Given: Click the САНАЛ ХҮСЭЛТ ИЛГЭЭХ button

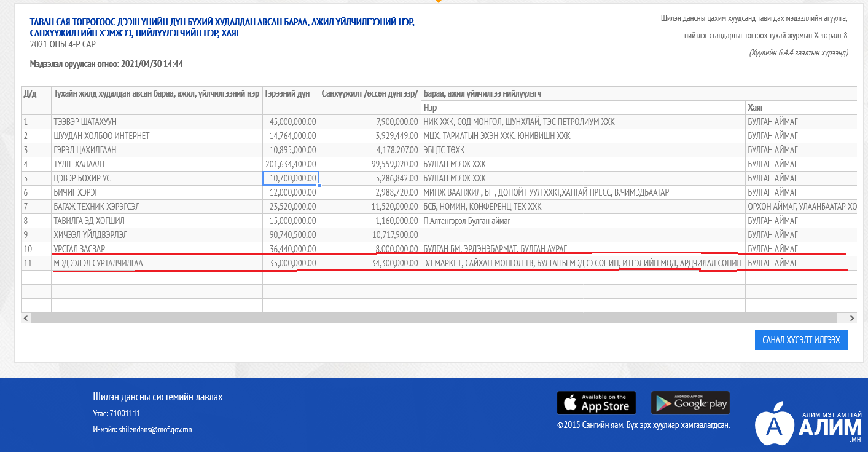Looking at the screenshot, I should [801, 339].
